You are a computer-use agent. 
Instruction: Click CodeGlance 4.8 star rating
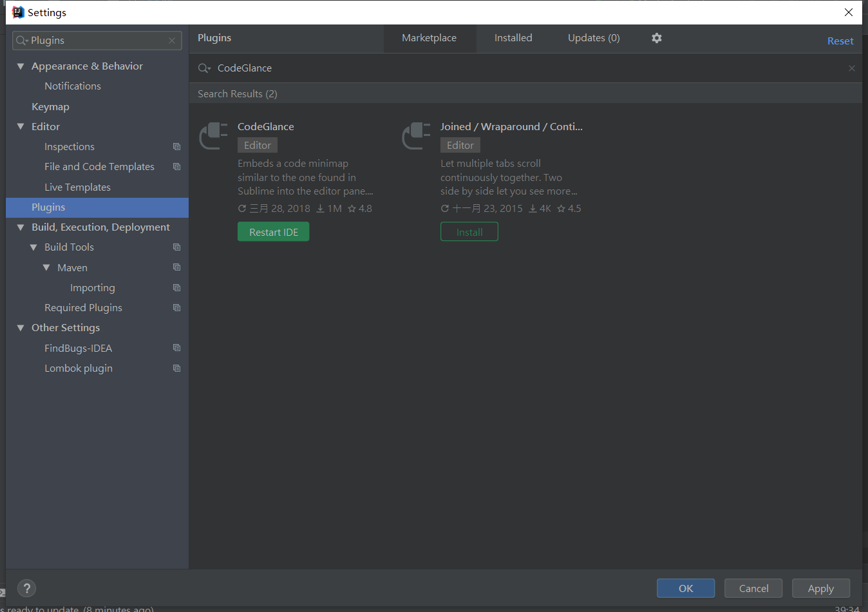pos(360,209)
